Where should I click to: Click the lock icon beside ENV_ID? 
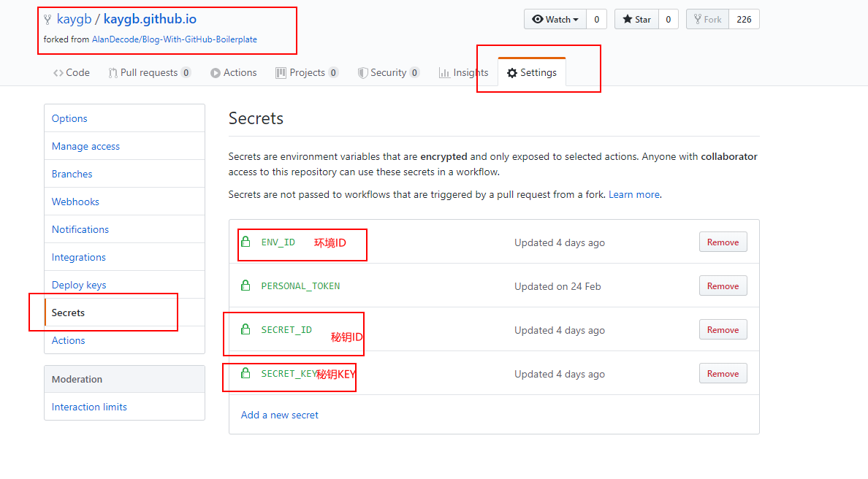(x=245, y=242)
